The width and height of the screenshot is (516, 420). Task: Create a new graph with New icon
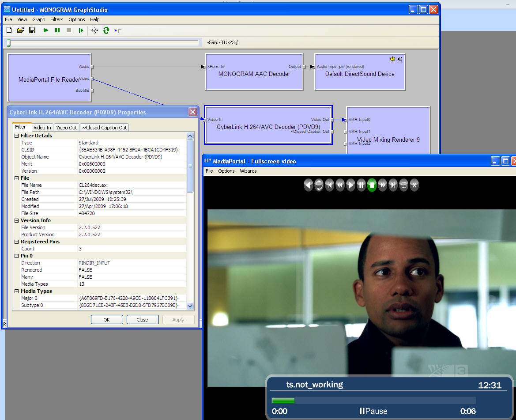pos(9,30)
